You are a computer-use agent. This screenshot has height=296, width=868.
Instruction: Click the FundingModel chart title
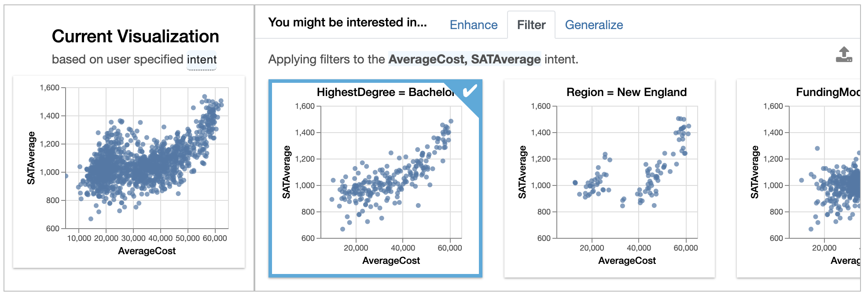(828, 92)
